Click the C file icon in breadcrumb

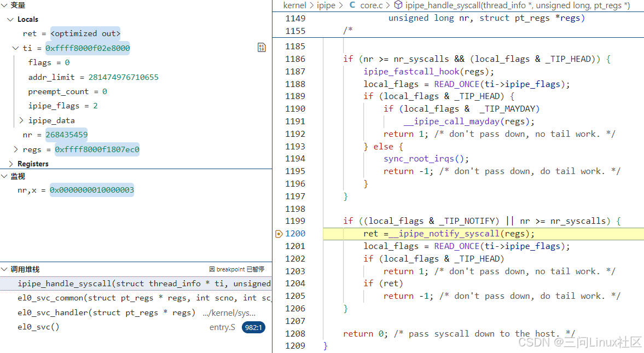(352, 5)
